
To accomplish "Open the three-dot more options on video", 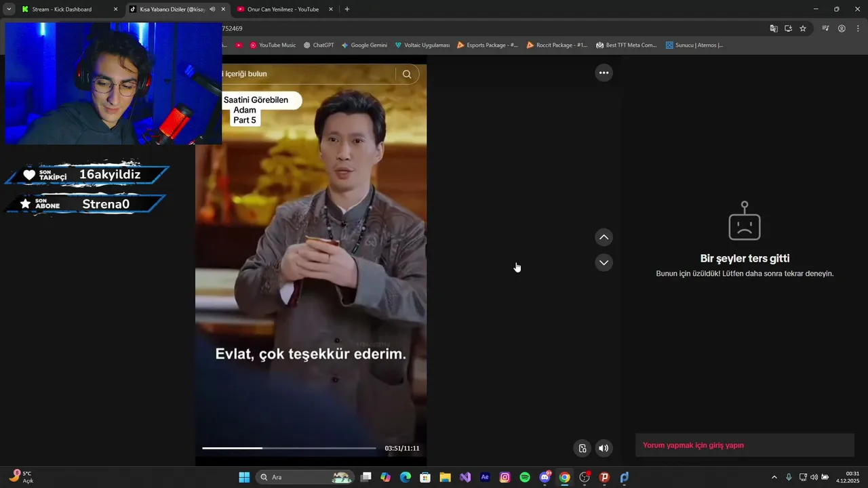I will (604, 73).
